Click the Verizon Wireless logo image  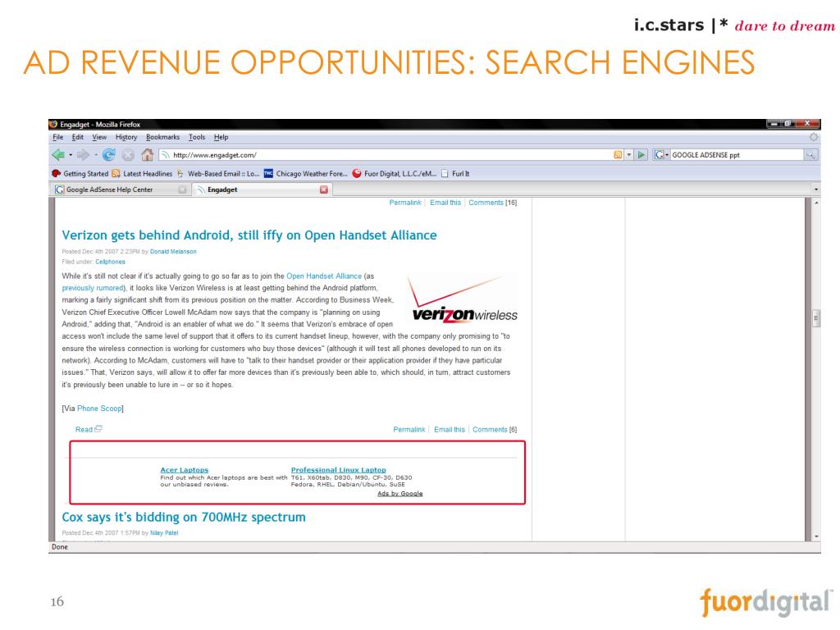(462, 300)
